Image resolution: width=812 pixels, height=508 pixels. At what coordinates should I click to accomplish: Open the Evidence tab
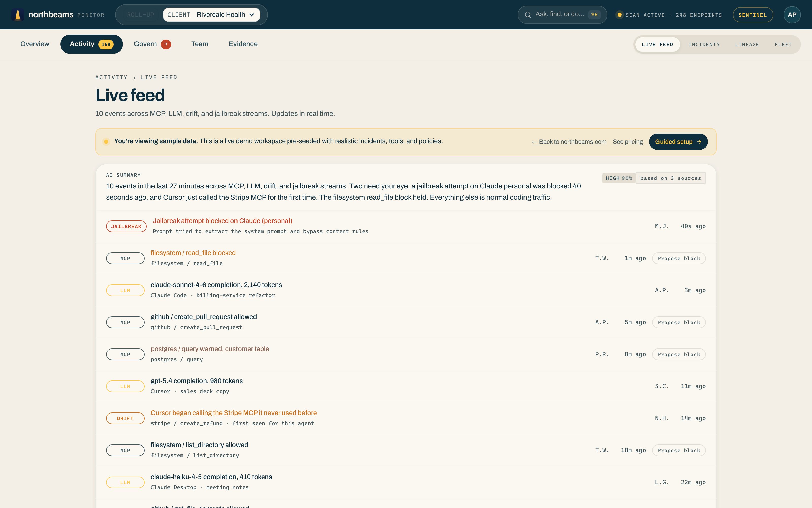pos(243,44)
